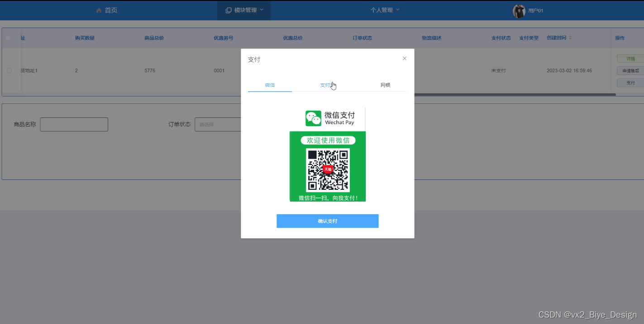Open the 模块管理 menu
Image resolution: width=644 pixels, height=324 pixels.
pos(244,10)
